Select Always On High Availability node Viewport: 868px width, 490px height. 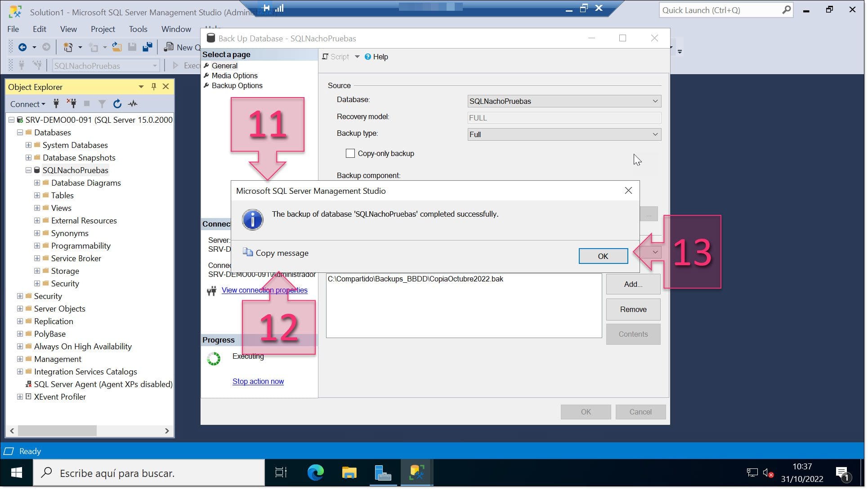83,347
